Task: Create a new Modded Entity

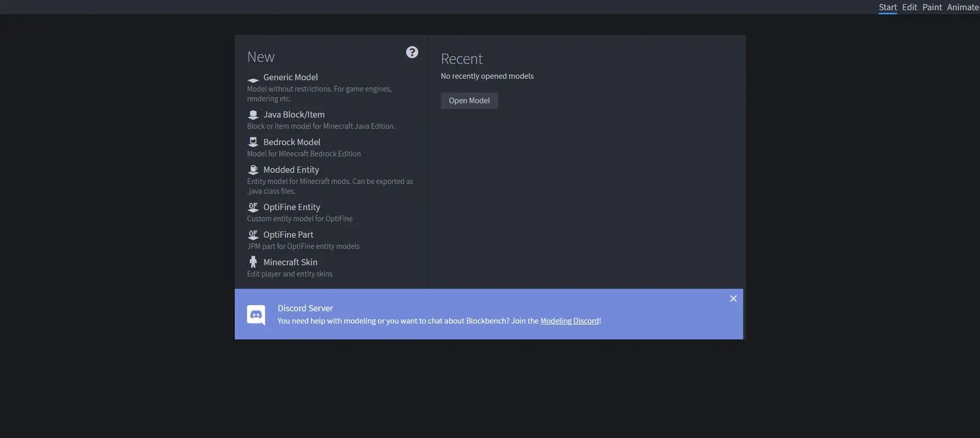Action: click(x=291, y=170)
